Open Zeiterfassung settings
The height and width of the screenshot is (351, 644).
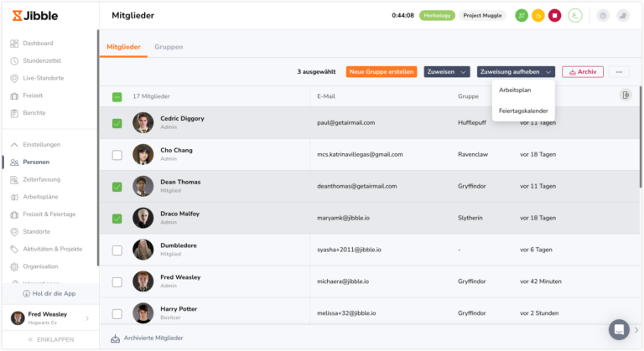[x=41, y=179]
